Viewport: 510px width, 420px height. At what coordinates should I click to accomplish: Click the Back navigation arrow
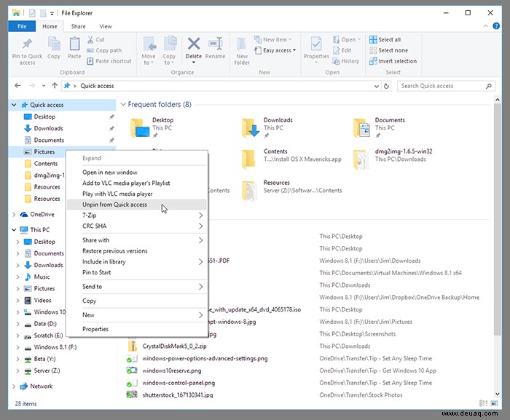18,86
